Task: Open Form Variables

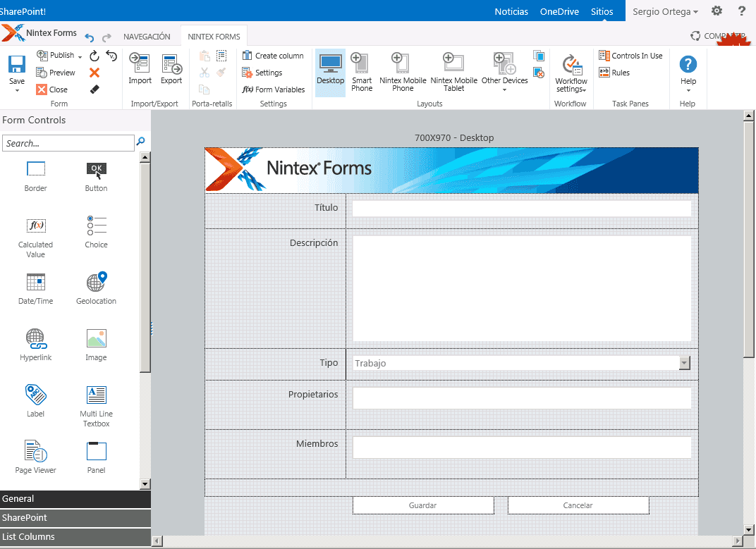Action: tap(274, 90)
